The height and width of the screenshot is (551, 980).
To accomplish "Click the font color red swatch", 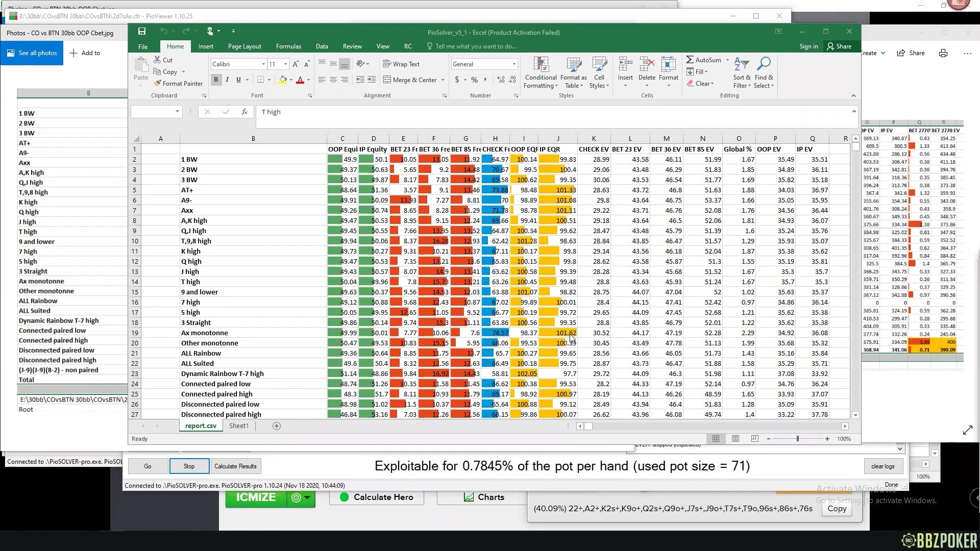I will click(300, 80).
